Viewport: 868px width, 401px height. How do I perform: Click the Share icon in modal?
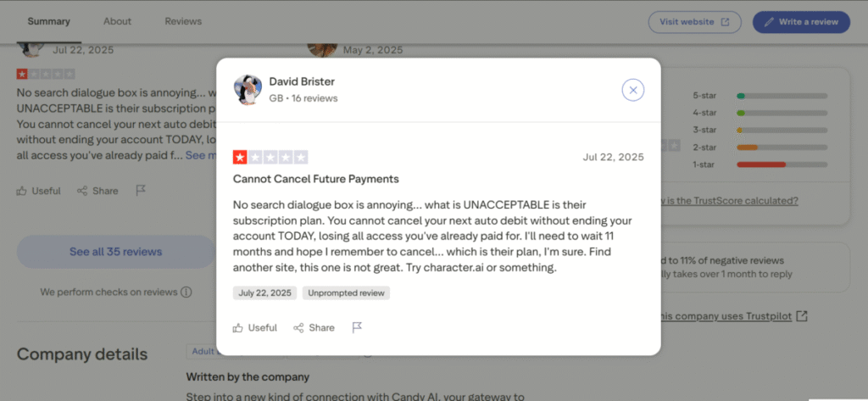(x=298, y=328)
